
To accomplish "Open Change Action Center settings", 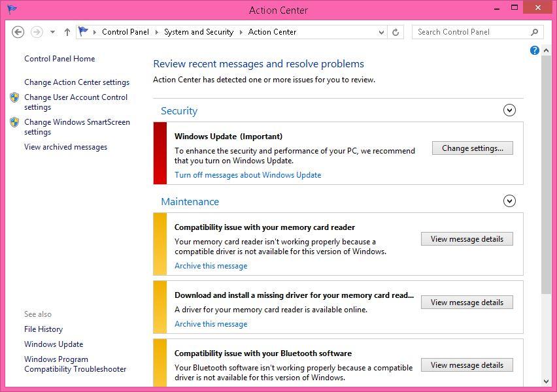I will (x=76, y=82).
